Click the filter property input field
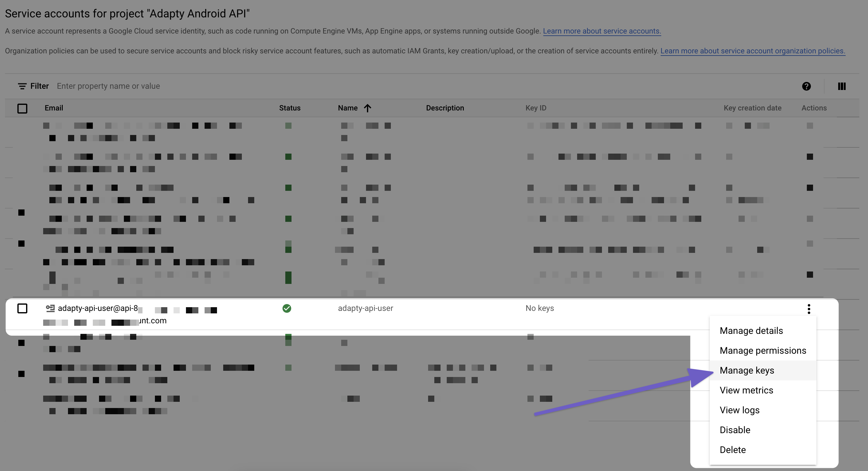This screenshot has height=471, width=868. [x=108, y=86]
